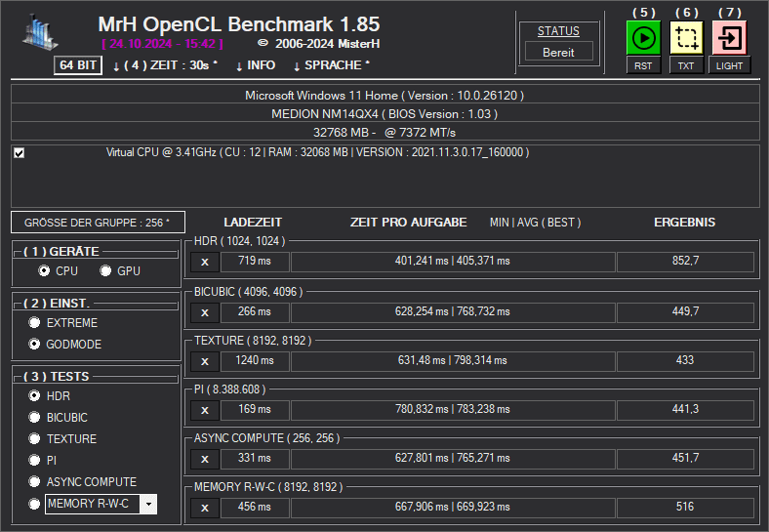Click the PI load time 169 ms
Viewport: 769px width, 532px height.
[x=255, y=409]
